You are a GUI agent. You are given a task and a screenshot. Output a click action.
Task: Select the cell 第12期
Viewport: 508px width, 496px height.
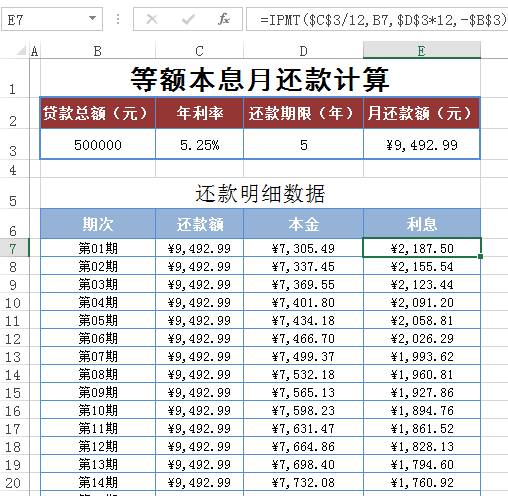(98, 446)
